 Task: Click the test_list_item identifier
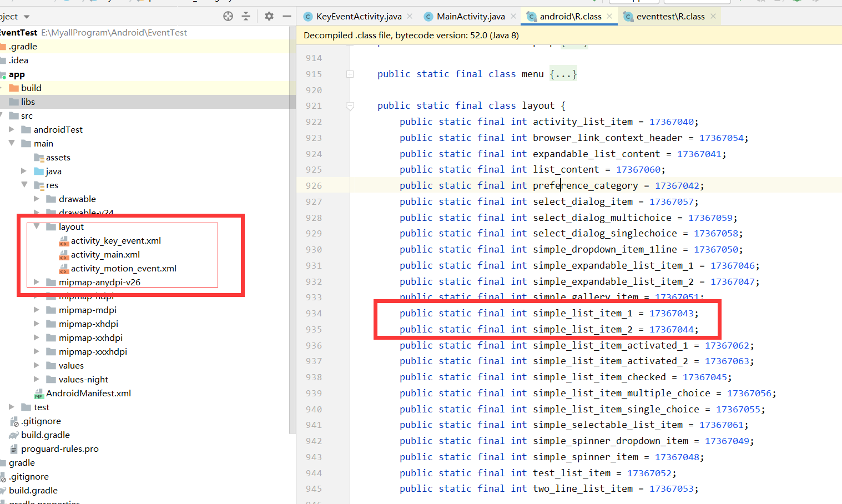point(572,473)
